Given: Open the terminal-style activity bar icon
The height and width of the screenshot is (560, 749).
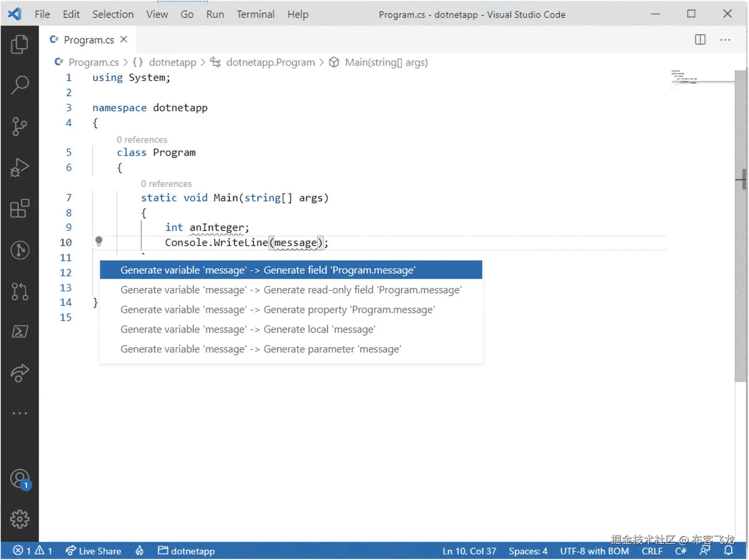Looking at the screenshot, I should pos(20,331).
